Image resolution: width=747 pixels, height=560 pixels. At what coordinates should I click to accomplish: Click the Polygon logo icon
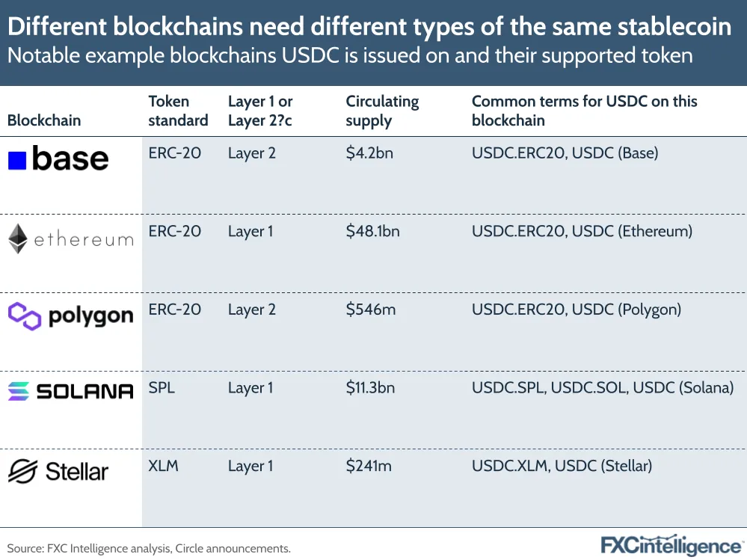pyautogui.click(x=25, y=316)
